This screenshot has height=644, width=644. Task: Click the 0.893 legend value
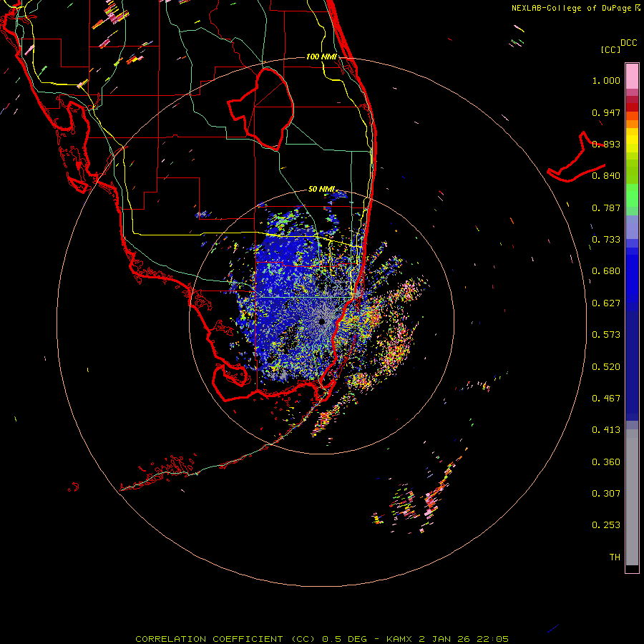606,144
